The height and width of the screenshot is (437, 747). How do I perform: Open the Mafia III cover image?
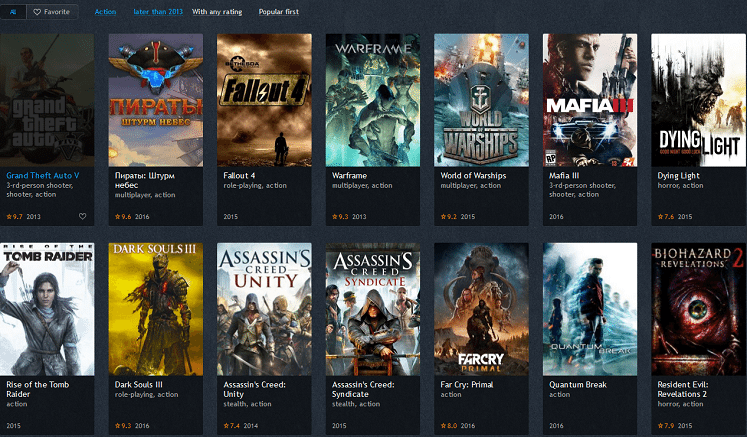[590, 100]
